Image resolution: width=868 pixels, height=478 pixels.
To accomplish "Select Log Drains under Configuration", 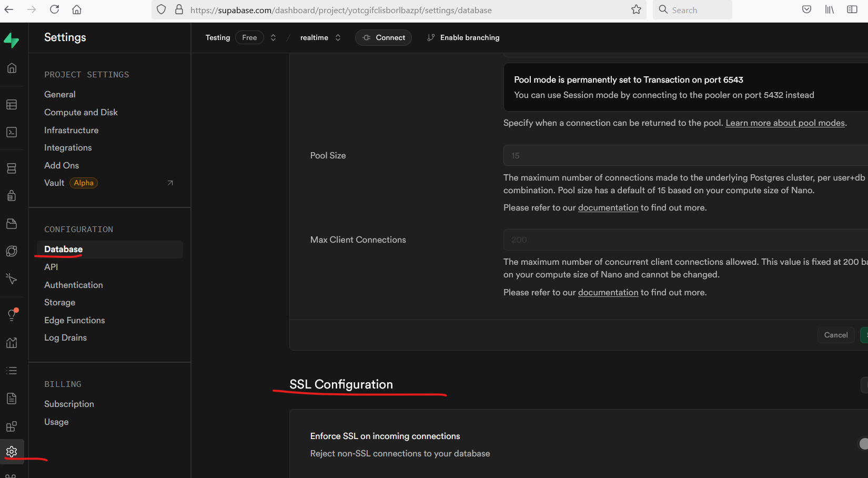I will click(x=65, y=337).
